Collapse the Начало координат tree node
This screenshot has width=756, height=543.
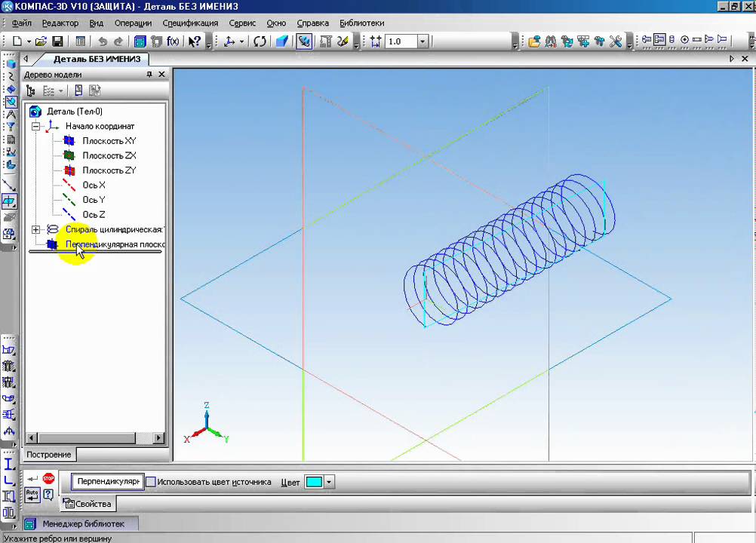tap(36, 126)
